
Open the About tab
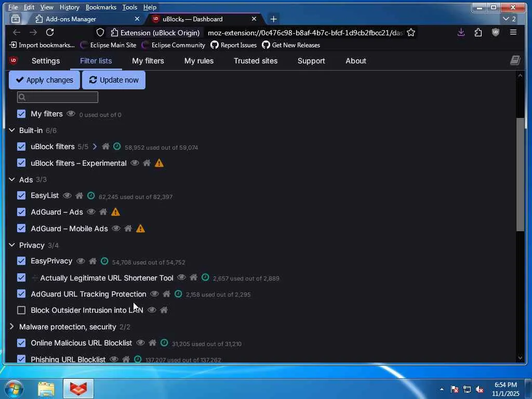355,61
